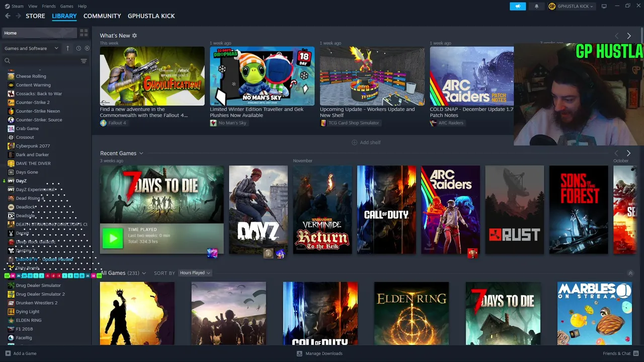Image resolution: width=644 pixels, height=362 pixels.
Task: Switch to the LIBRARY tab
Action: pos(64,16)
